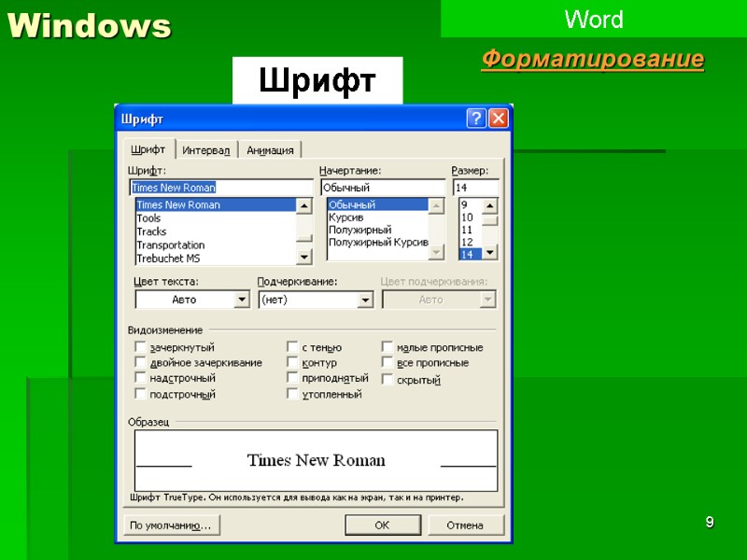Enable двойное зачеркивание checkbox
Screen dimensions: 747x560
[140, 362]
